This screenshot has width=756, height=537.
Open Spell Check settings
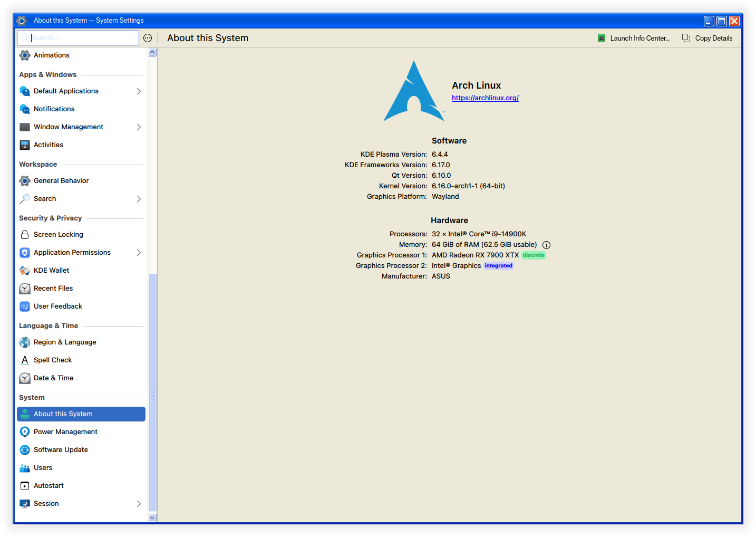pos(81,360)
